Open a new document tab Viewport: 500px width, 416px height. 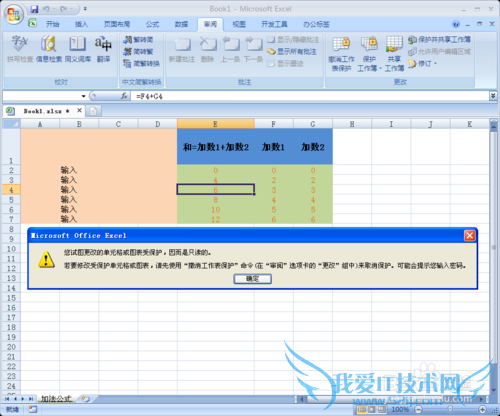click(x=93, y=111)
